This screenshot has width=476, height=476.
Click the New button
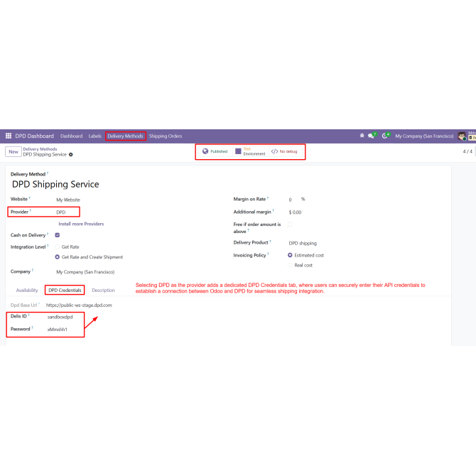pos(13,151)
